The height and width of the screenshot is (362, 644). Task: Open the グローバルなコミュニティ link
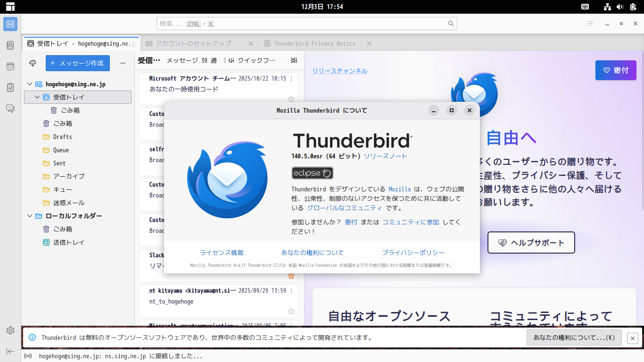[345, 208]
